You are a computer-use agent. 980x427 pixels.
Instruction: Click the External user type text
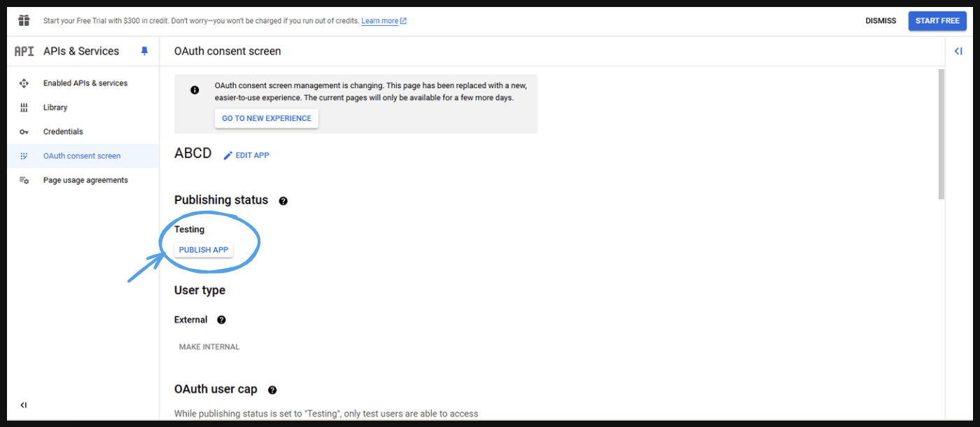[191, 320]
